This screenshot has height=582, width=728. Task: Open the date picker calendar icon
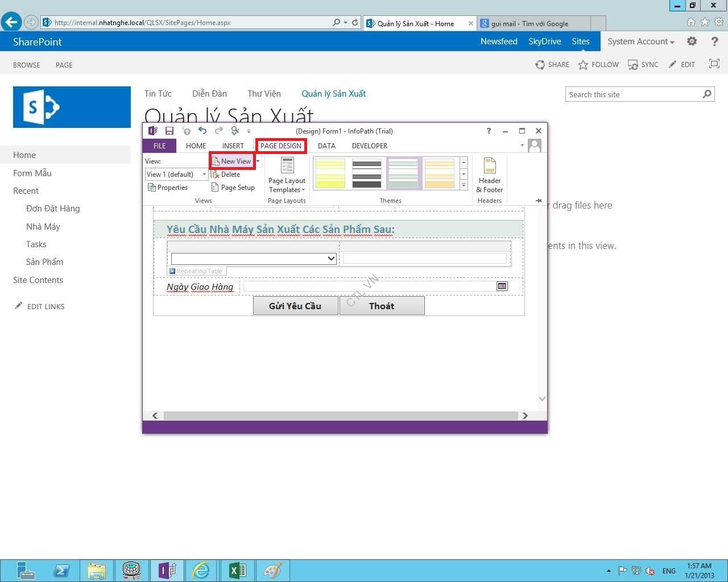[x=502, y=286]
